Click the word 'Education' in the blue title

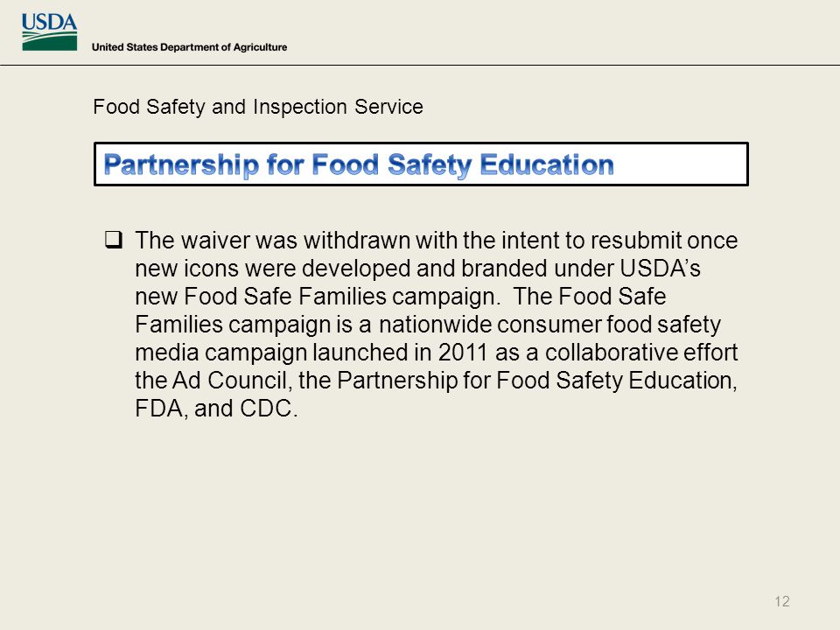coord(547,164)
